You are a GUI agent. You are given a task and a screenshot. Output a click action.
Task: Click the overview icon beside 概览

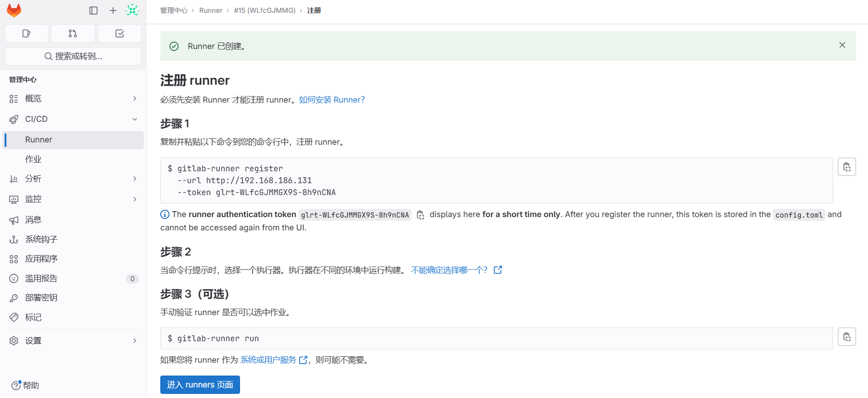pyautogui.click(x=14, y=99)
